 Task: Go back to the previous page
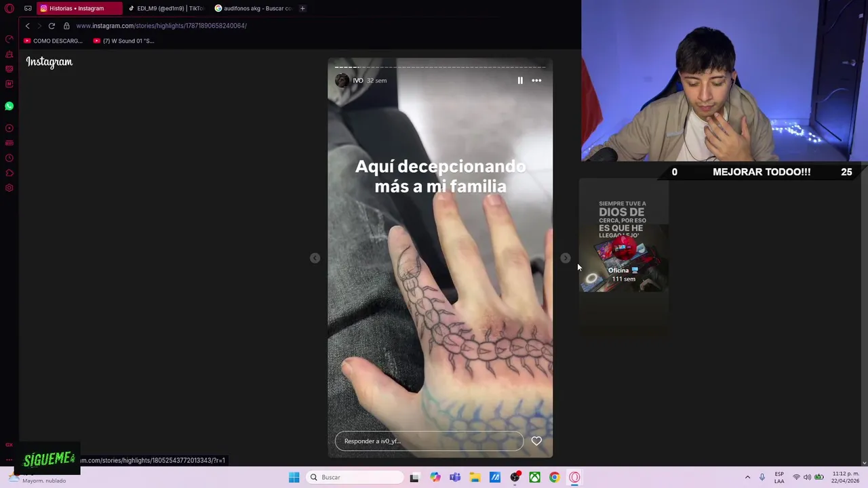coord(27,26)
